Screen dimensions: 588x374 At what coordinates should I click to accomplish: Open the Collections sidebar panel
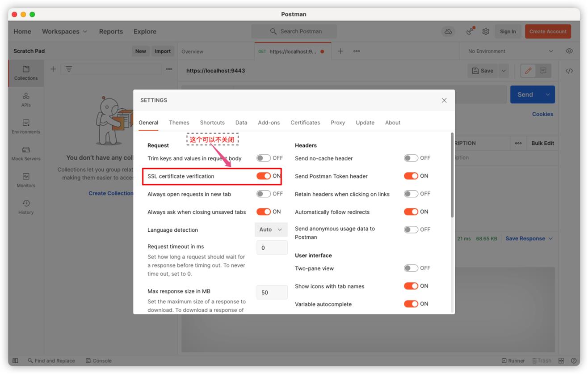pos(26,73)
